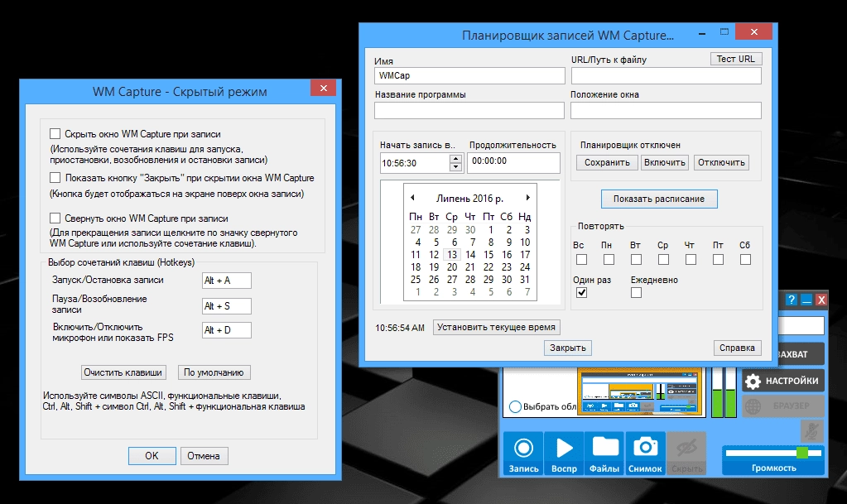The width and height of the screenshot is (847, 504).
Task: Adjust the Громкость volume slider handle
Action: [x=802, y=453]
